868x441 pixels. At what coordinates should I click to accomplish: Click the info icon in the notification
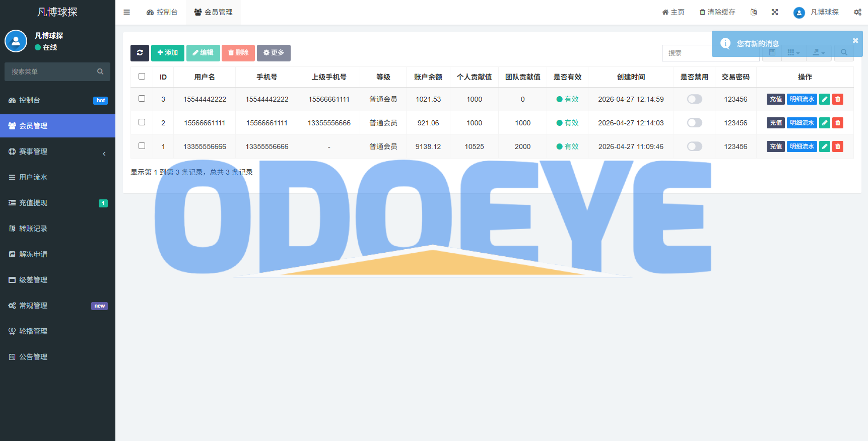725,44
